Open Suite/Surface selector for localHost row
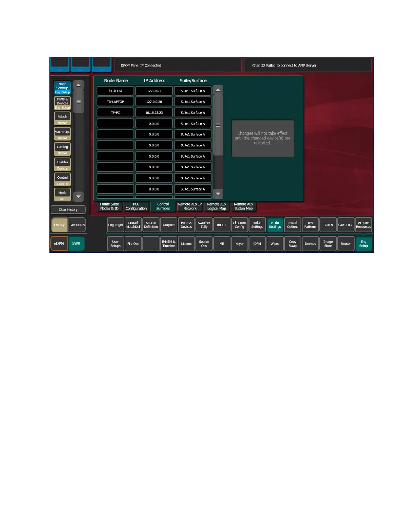This screenshot has width=411, height=532. pyautogui.click(x=193, y=91)
